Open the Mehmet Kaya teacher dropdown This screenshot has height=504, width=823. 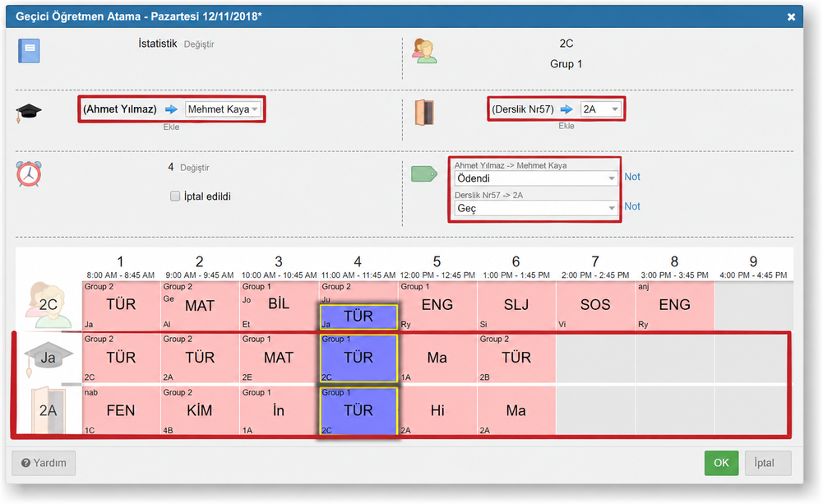223,109
